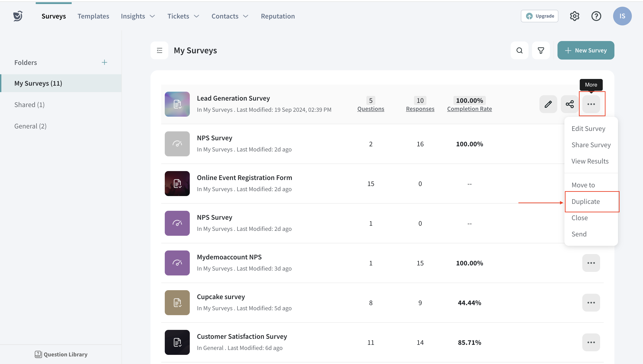
Task: Select Duplicate from the More menu
Action: tap(585, 201)
